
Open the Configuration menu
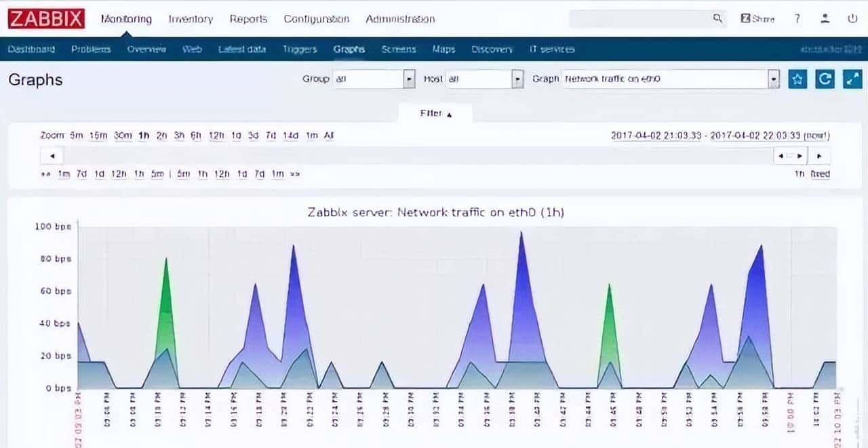pos(316,19)
